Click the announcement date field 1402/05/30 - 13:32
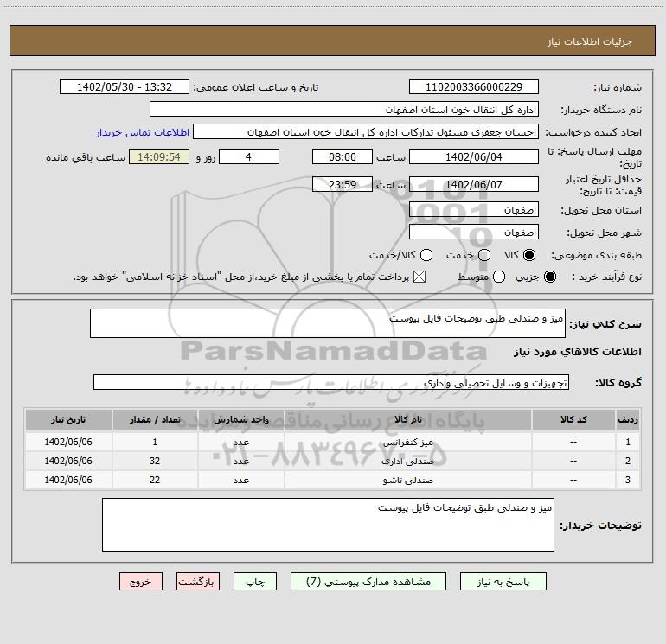The height and width of the screenshot is (644, 666). 125,86
